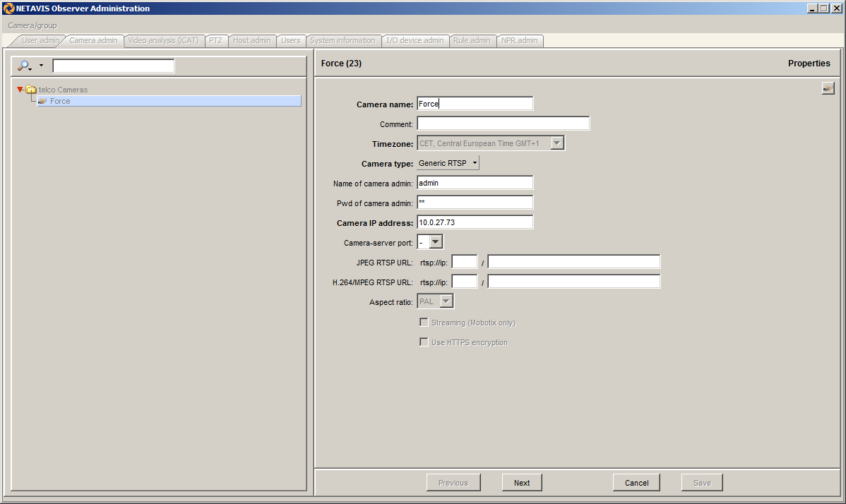Viewport: 846px width, 504px height.
Task: Click the Cancel button
Action: point(636,483)
